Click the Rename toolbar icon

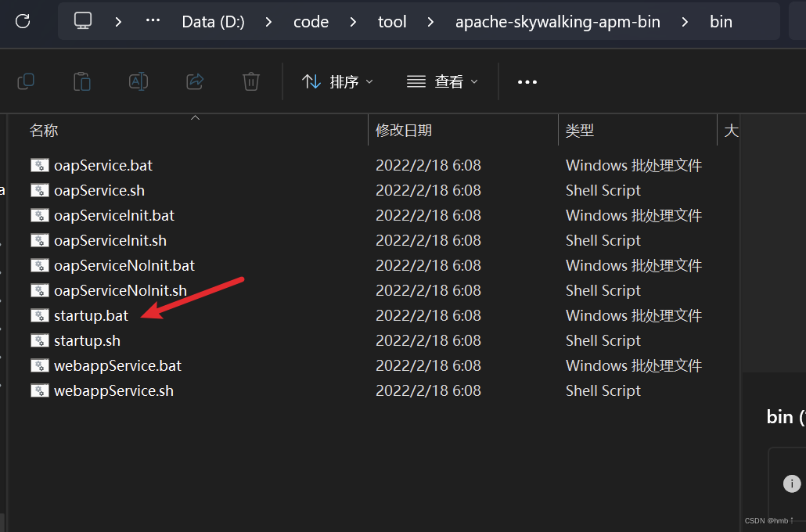pyautogui.click(x=139, y=81)
